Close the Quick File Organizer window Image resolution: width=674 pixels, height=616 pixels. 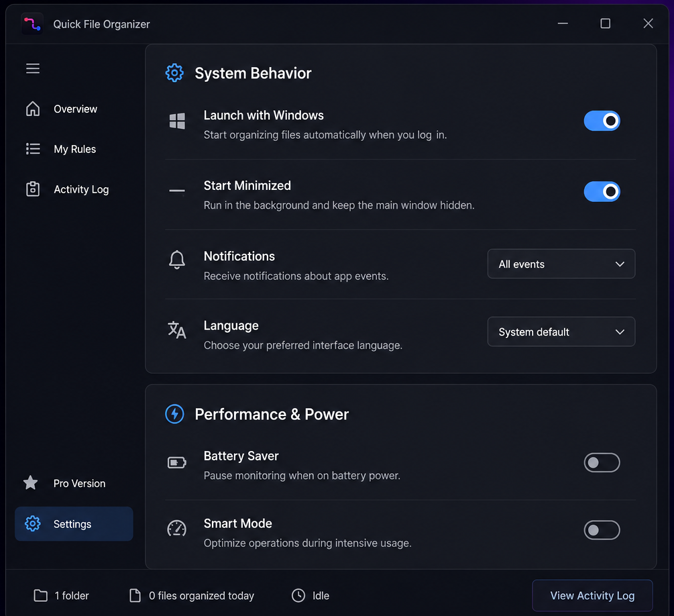pos(649,23)
